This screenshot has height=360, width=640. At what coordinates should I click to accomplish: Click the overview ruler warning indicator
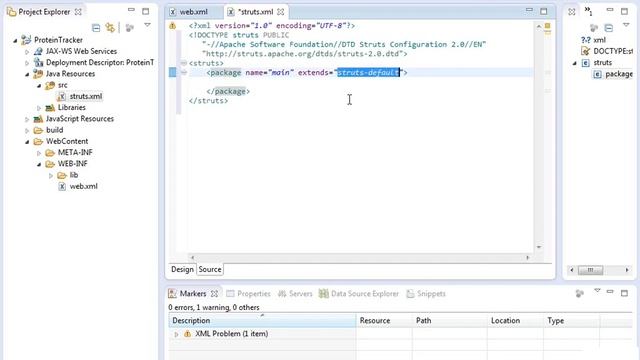pos(548,26)
